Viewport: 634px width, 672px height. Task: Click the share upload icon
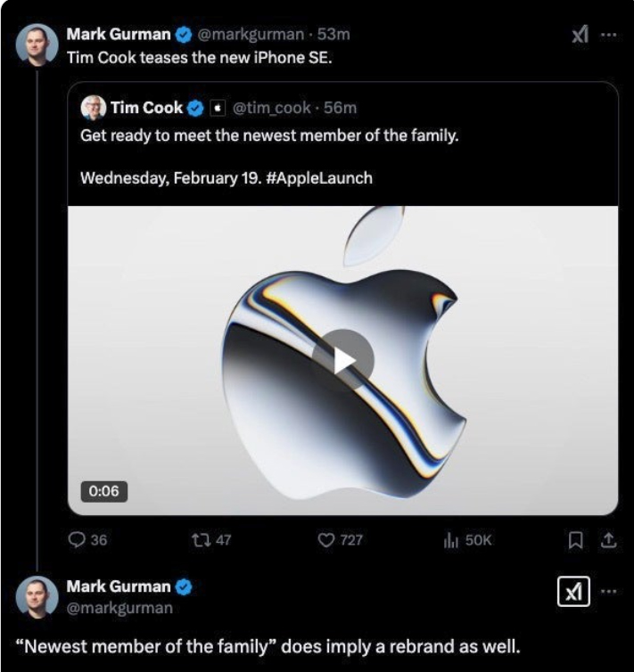[x=609, y=539]
